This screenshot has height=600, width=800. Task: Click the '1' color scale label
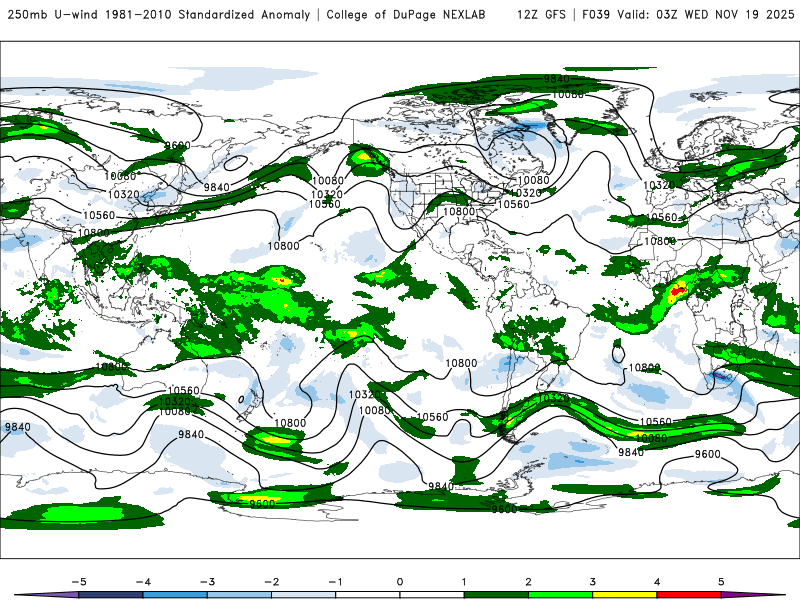point(464,582)
